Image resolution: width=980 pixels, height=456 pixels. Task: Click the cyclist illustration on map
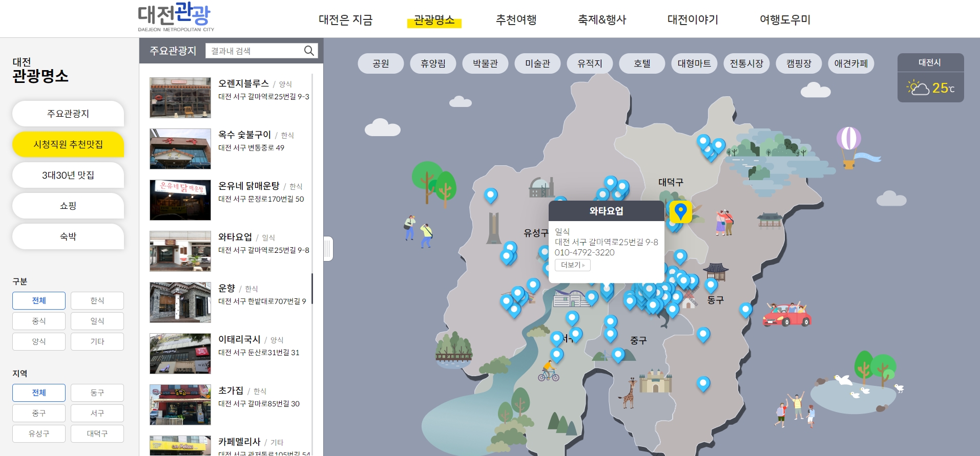(x=548, y=372)
